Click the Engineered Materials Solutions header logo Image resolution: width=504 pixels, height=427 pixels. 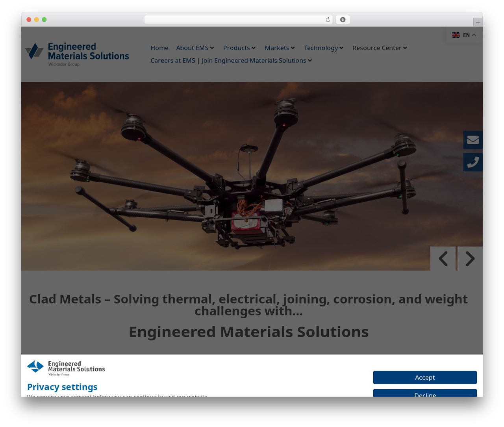point(77,54)
